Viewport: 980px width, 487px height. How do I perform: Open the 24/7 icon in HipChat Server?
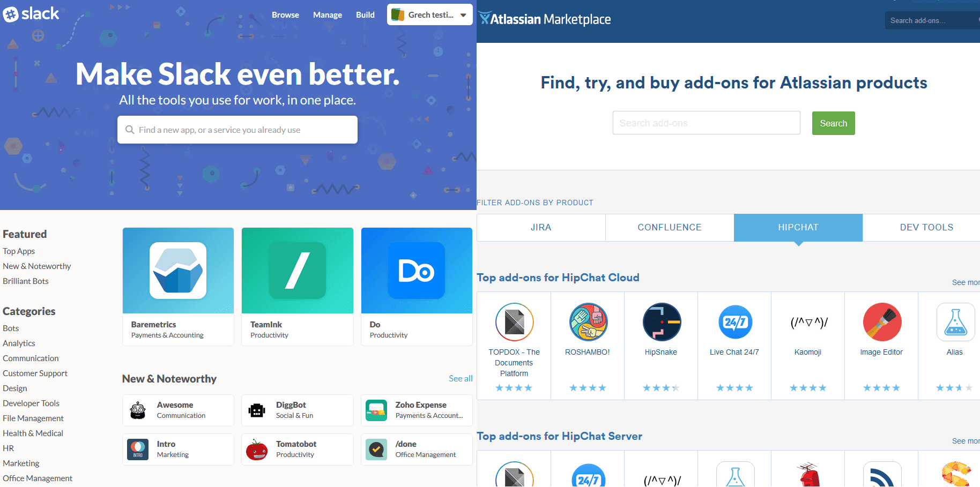(x=588, y=475)
